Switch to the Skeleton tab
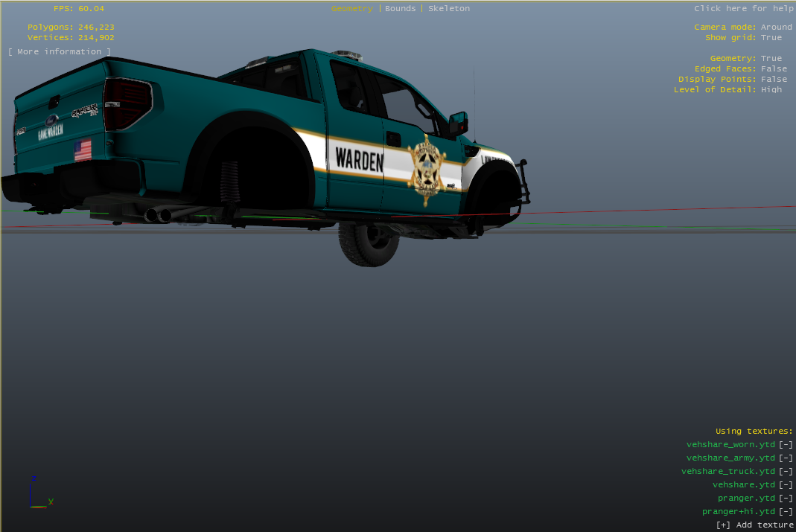The width and height of the screenshot is (796, 532). click(x=449, y=9)
